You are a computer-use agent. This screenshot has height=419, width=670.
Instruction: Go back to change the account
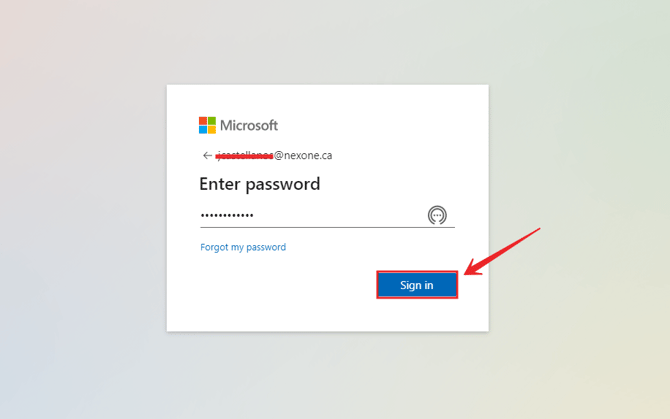206,156
